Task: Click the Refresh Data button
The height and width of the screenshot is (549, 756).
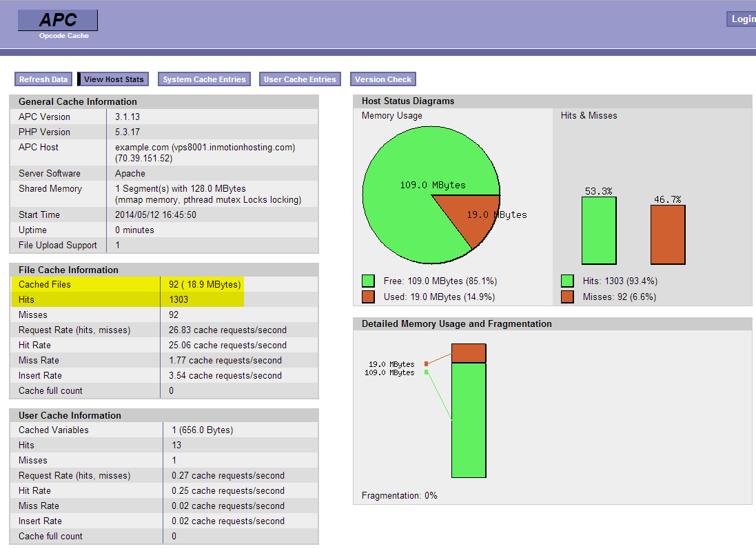Action: [43, 79]
